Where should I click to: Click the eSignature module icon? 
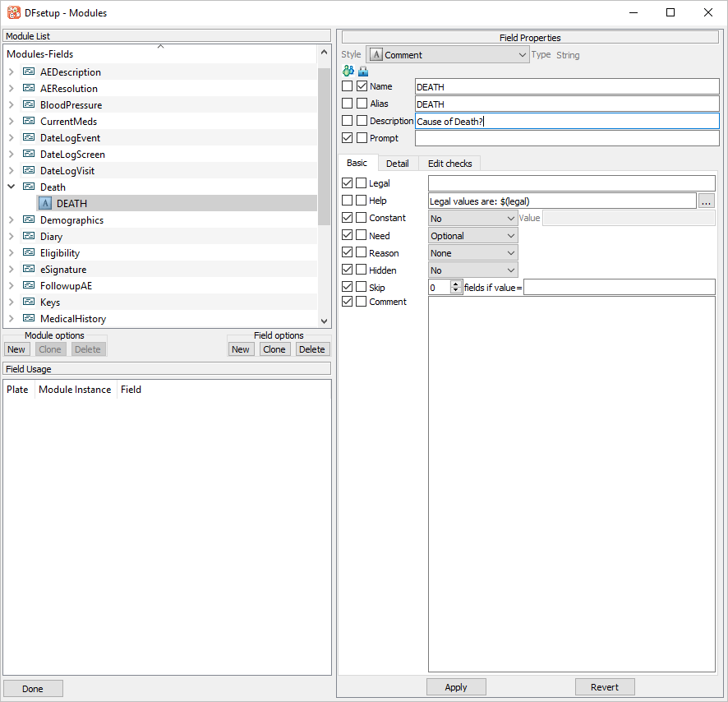click(29, 269)
